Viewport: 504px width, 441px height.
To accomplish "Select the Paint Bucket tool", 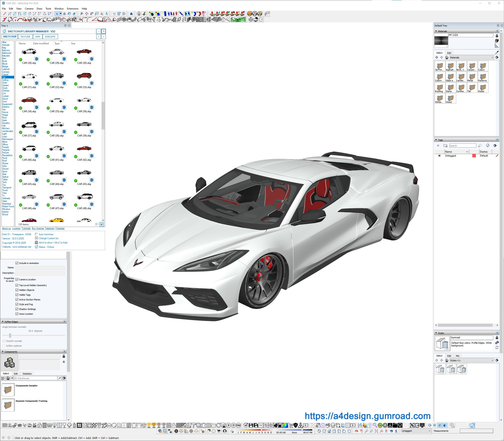I will (x=69, y=14).
